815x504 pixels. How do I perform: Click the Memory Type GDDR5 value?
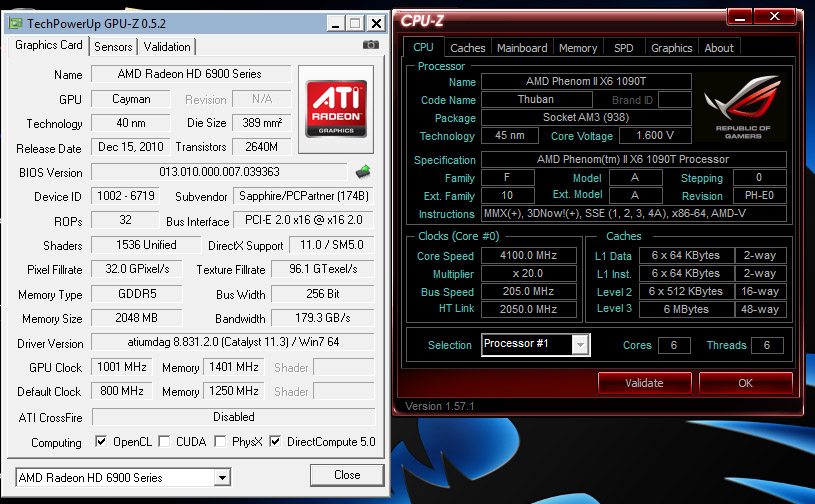[x=137, y=294]
